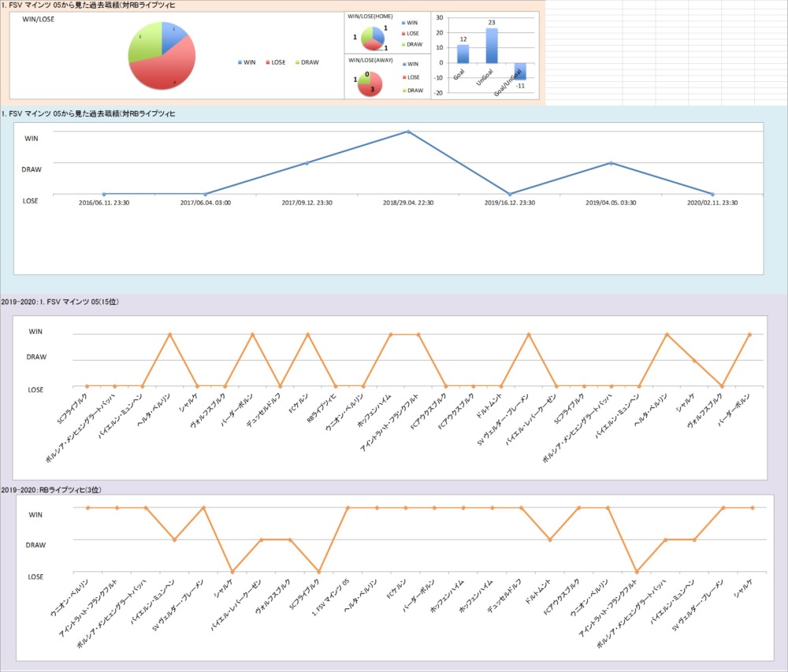Image resolution: width=788 pixels, height=672 pixels.
Task: Click the WIN/LOSE title of main pie chart
Action: (x=38, y=19)
